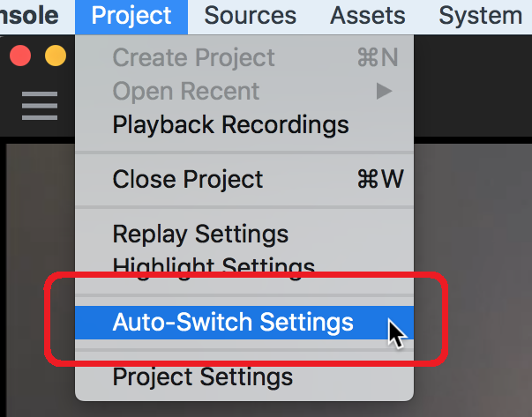
Task: Open the Sources menu
Action: [x=251, y=16]
